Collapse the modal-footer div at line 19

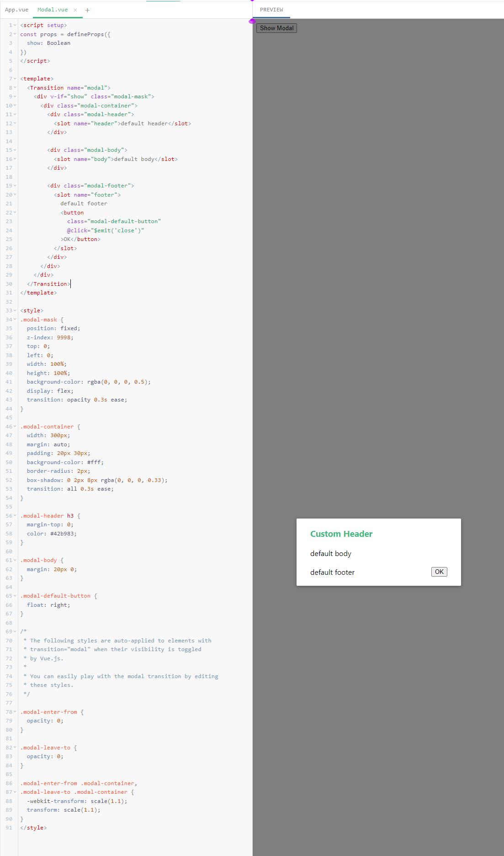[15, 186]
